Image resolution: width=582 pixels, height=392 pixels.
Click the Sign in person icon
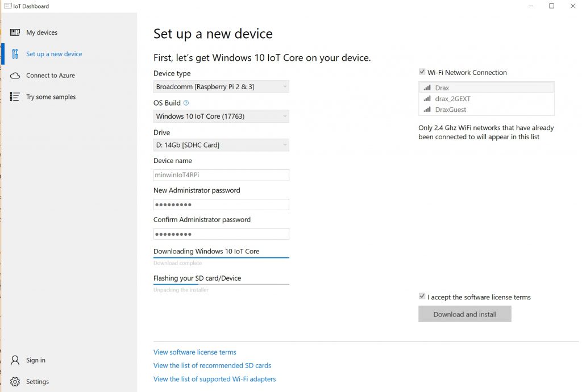click(x=15, y=360)
